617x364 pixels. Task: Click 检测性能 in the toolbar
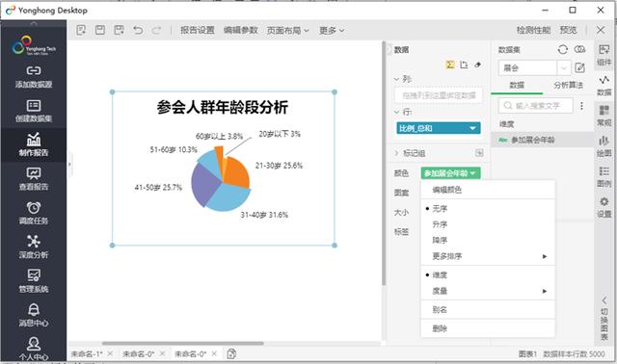tap(533, 30)
